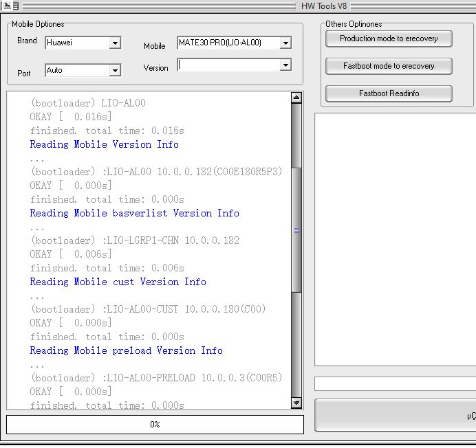
Task: Select the 'Reading Mobile Version Info' log line
Action: point(104,144)
